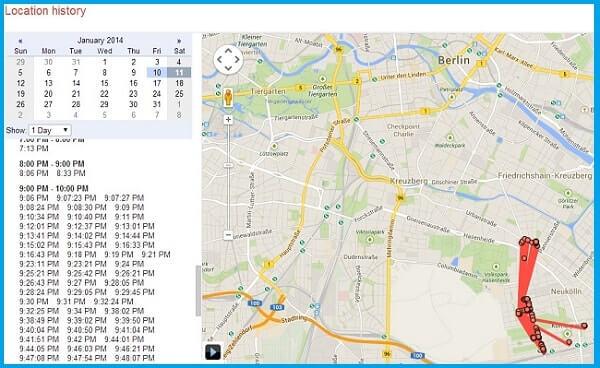Click the map pan control wheel

point(228,59)
